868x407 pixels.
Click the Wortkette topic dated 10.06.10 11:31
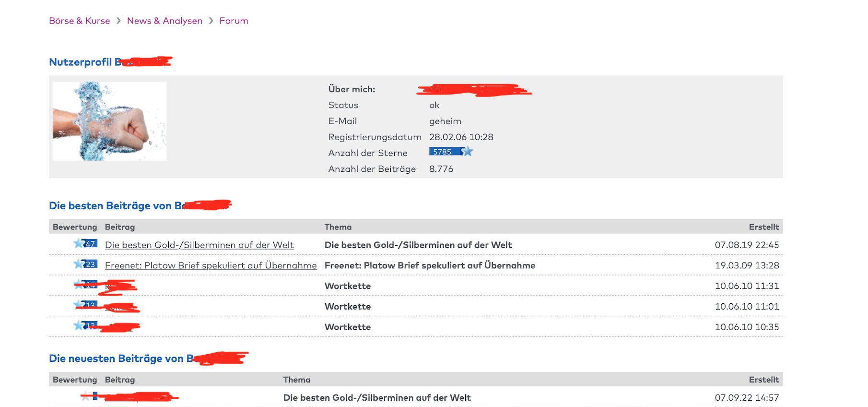(348, 286)
